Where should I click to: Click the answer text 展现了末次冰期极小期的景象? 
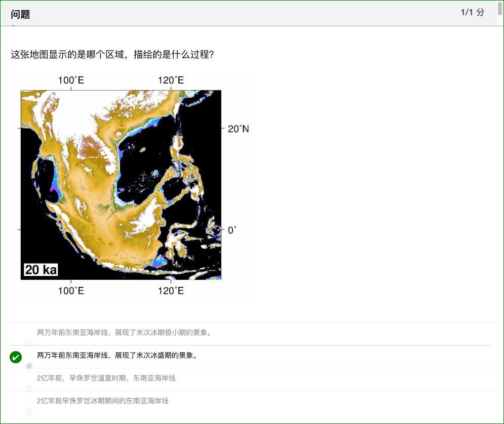pyautogui.click(x=163, y=332)
